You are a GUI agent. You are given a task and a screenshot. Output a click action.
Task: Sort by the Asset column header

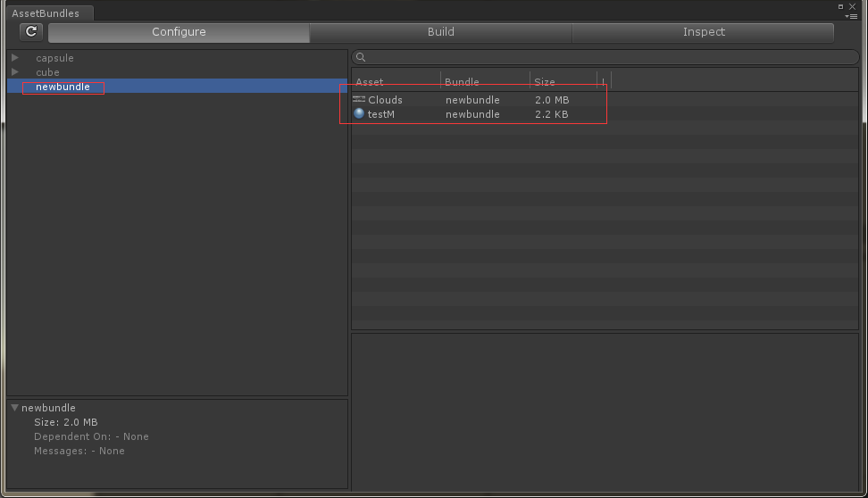pyautogui.click(x=396, y=81)
